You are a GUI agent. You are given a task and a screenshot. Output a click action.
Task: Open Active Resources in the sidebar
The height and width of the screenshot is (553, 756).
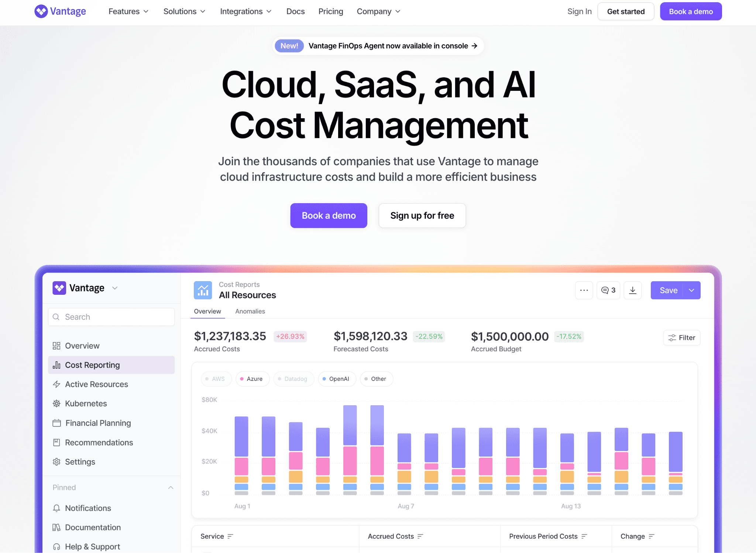point(111,384)
